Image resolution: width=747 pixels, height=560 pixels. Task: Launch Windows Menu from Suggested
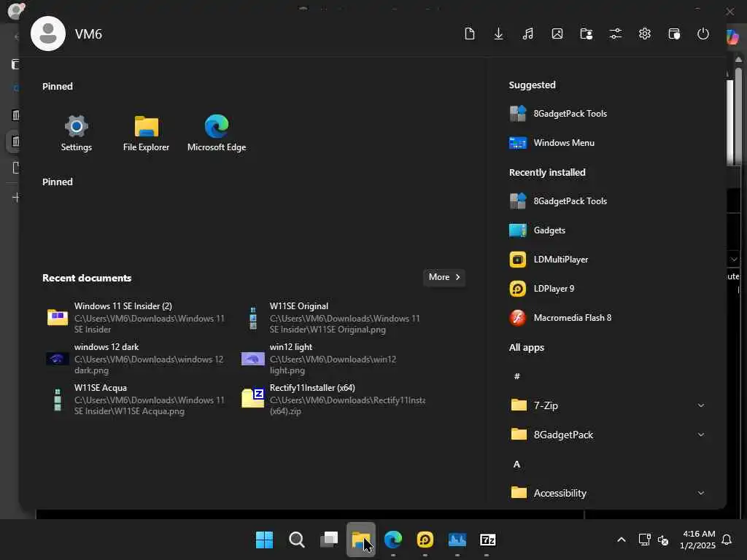pos(551,142)
